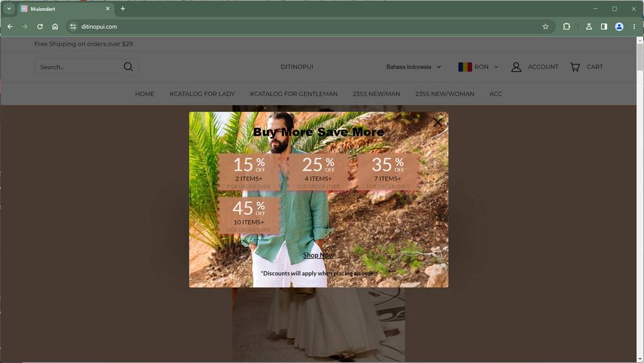Screen dimensions: 644x363
Task: Open 23SS NEW/MAN menu
Action: (x=377, y=94)
